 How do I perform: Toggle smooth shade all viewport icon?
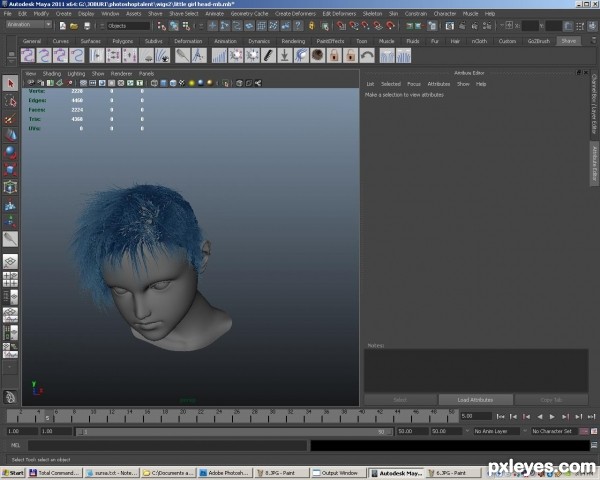163,83
